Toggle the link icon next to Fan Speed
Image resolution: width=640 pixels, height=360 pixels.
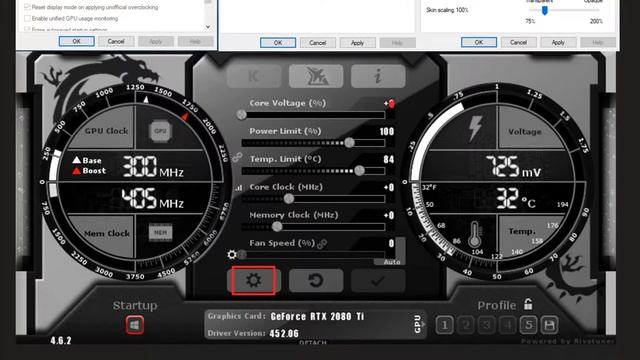(322, 244)
